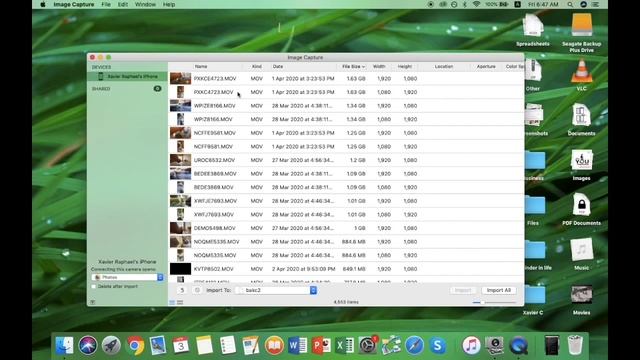Sort by Kind column header
640x360 pixels.
coord(257,67)
